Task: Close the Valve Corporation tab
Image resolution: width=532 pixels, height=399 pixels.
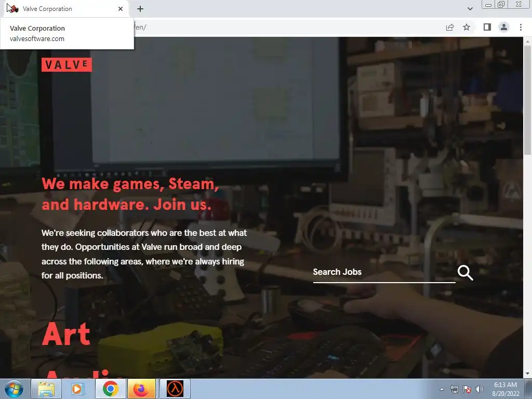Action: pos(121,9)
